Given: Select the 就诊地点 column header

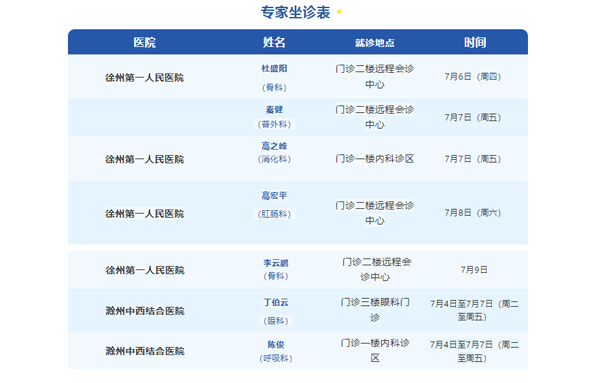Looking at the screenshot, I should [x=375, y=43].
